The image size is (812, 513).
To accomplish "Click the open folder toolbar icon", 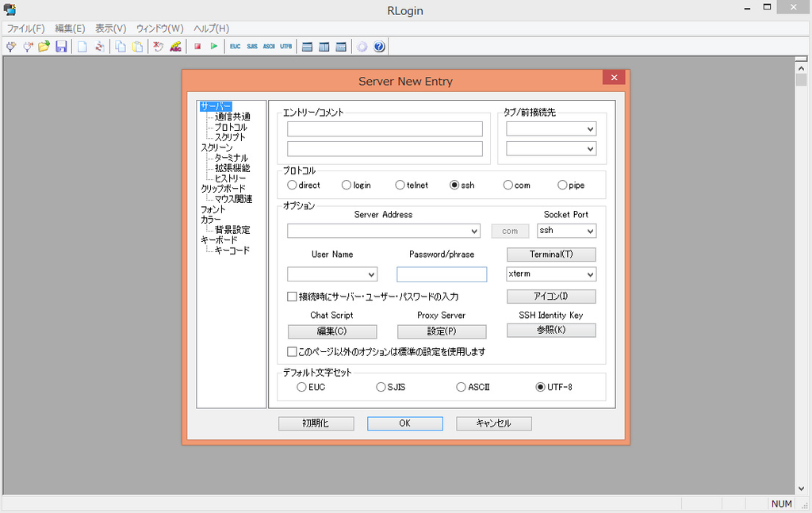I will point(44,47).
